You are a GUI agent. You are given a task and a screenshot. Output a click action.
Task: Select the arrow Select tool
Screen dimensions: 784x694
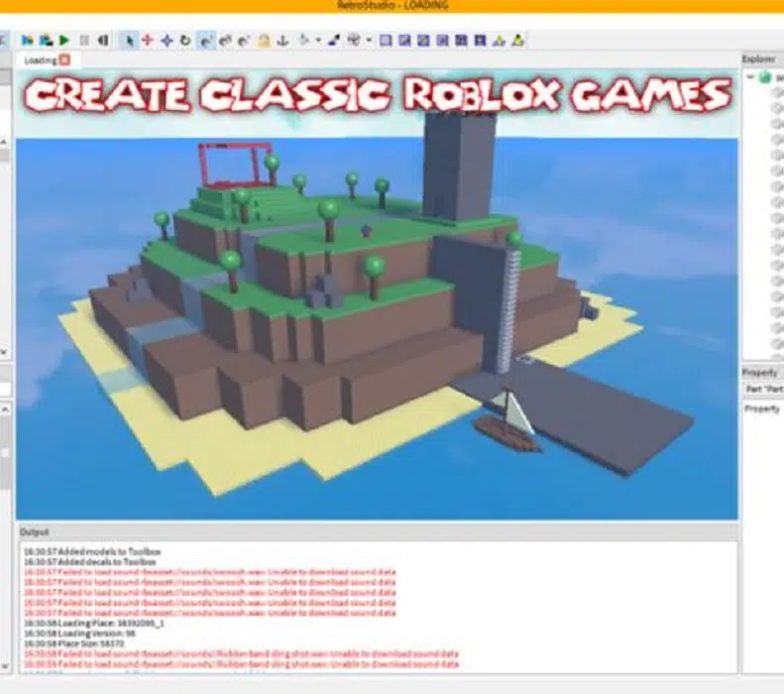130,41
